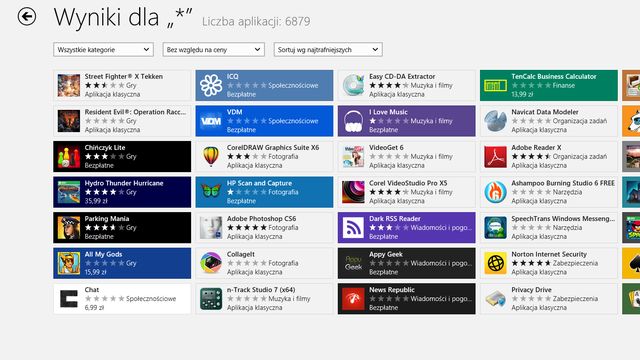Click the SpeechTrans Windows Messenger icon
This screenshot has height=360, width=640.
496,227
